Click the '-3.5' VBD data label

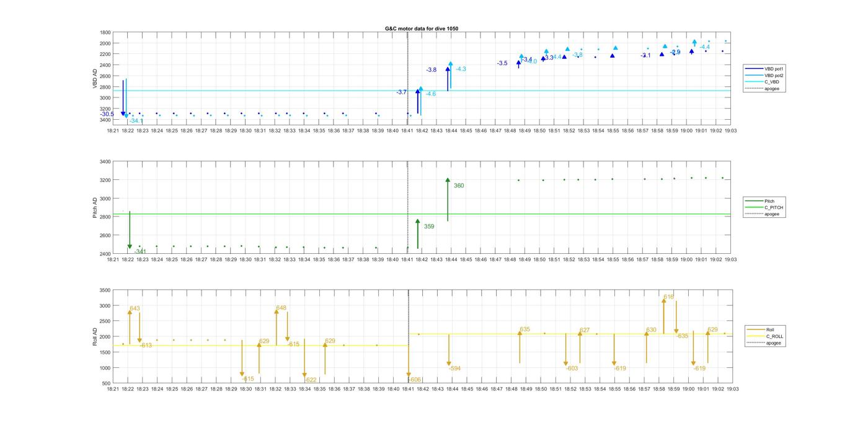(502, 63)
